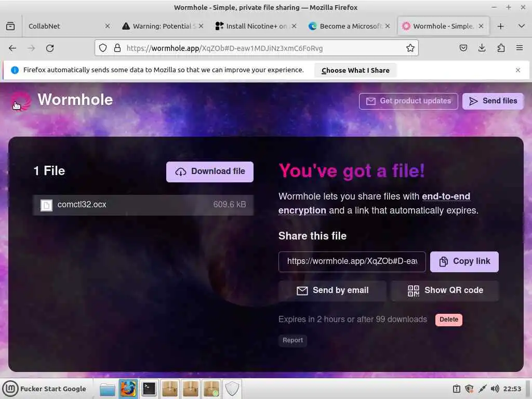Close the CollabNet tab
This screenshot has height=399, width=532.
[107, 26]
